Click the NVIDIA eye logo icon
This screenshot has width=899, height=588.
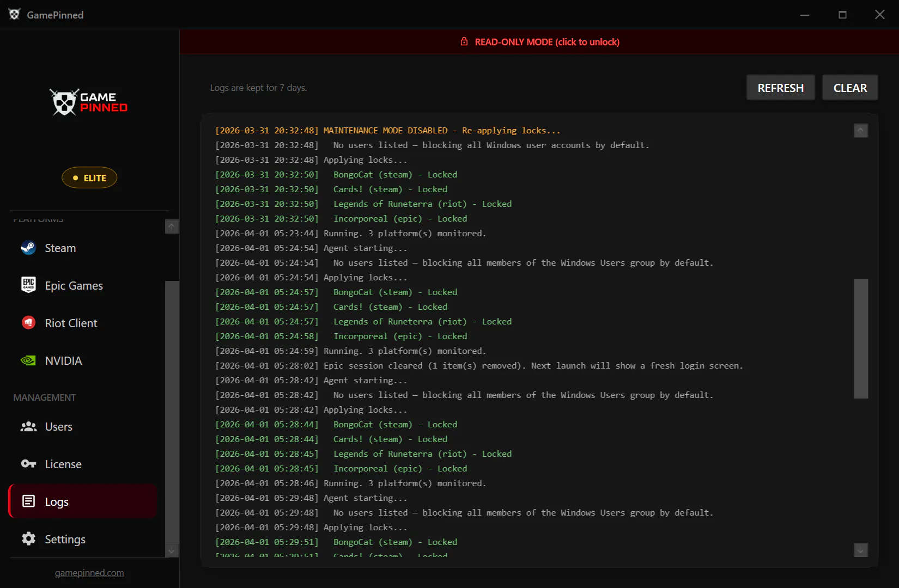pos(28,360)
